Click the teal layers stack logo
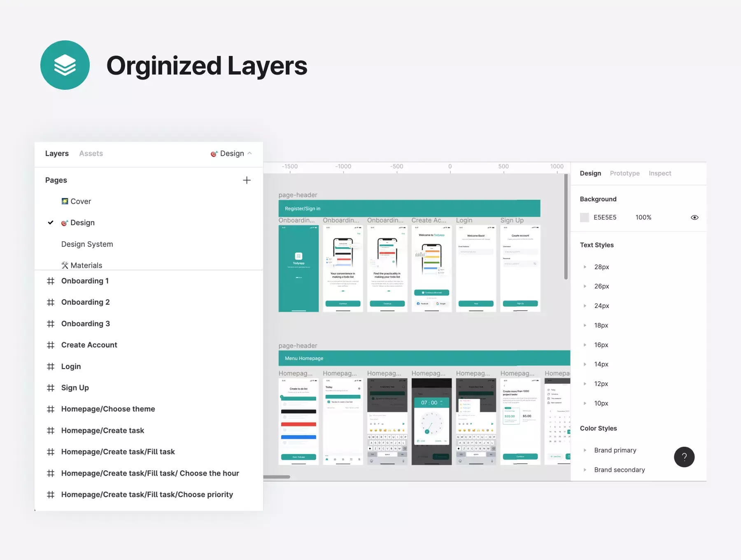Viewport: 741px width, 560px height. (65, 65)
